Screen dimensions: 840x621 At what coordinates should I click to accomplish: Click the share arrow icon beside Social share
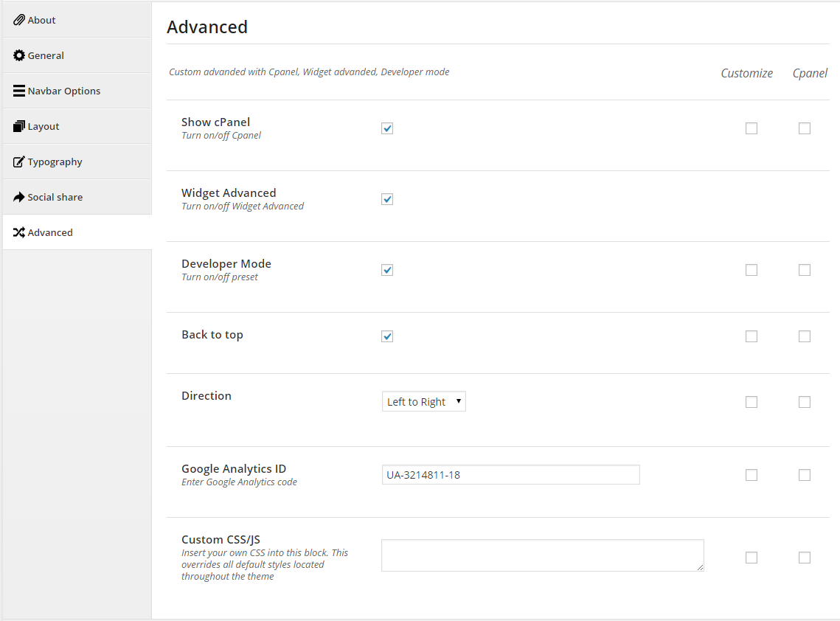[18, 197]
